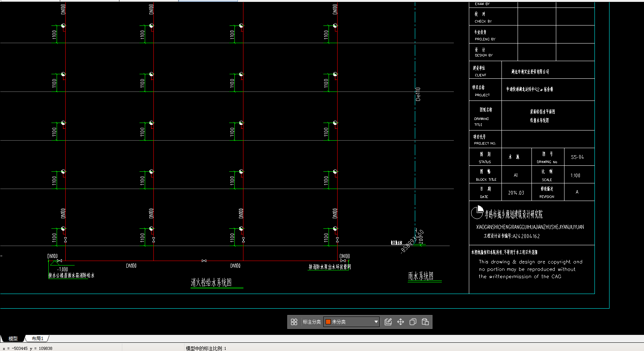The width and height of the screenshot is (644, 351).
Task: Click the x y coordinate readout in the status bar
Action: (27, 348)
